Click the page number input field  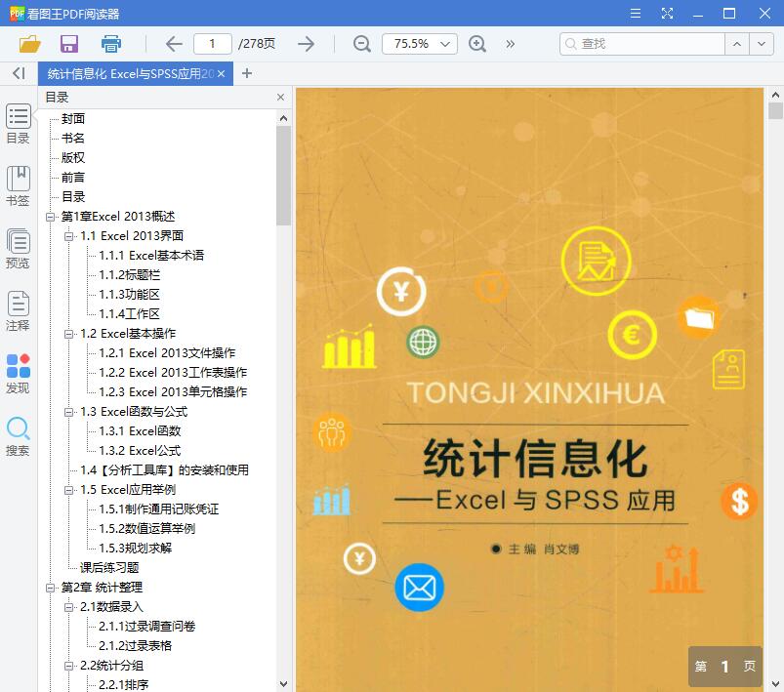pyautogui.click(x=213, y=44)
